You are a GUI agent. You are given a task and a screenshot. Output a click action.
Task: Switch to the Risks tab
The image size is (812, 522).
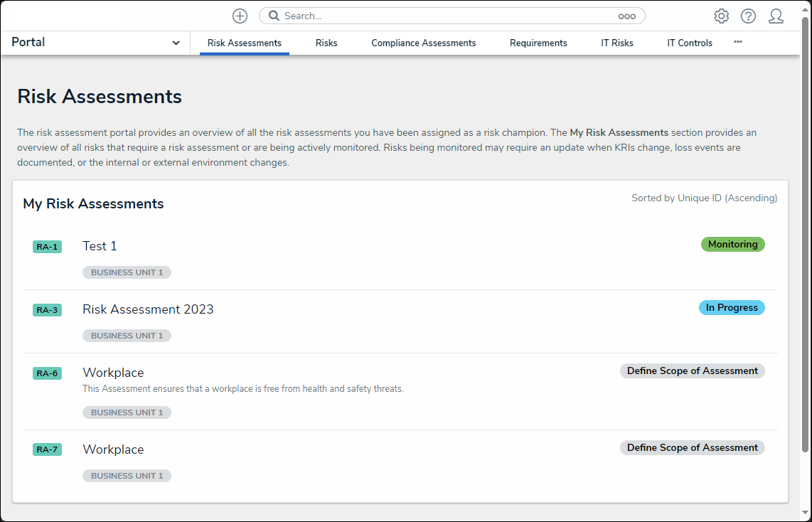point(326,43)
